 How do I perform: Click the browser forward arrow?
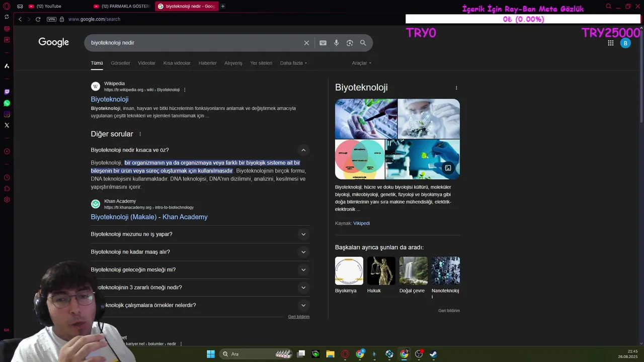coord(29,19)
